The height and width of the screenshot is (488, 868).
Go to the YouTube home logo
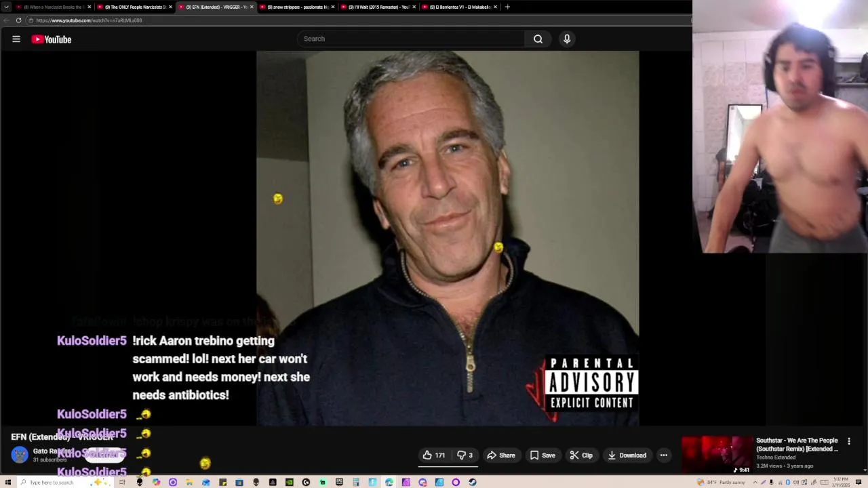tap(51, 39)
